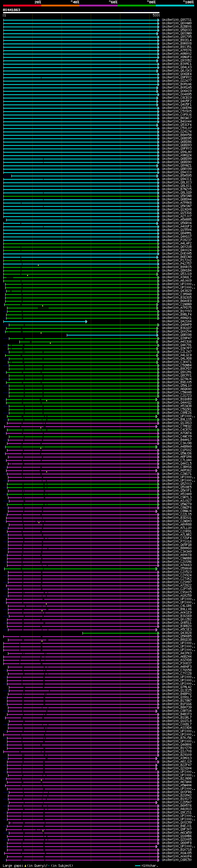Click the UniRef100_Q1IRG3 label
This screenshot has width=197, height=868.
[x=177, y=423]
